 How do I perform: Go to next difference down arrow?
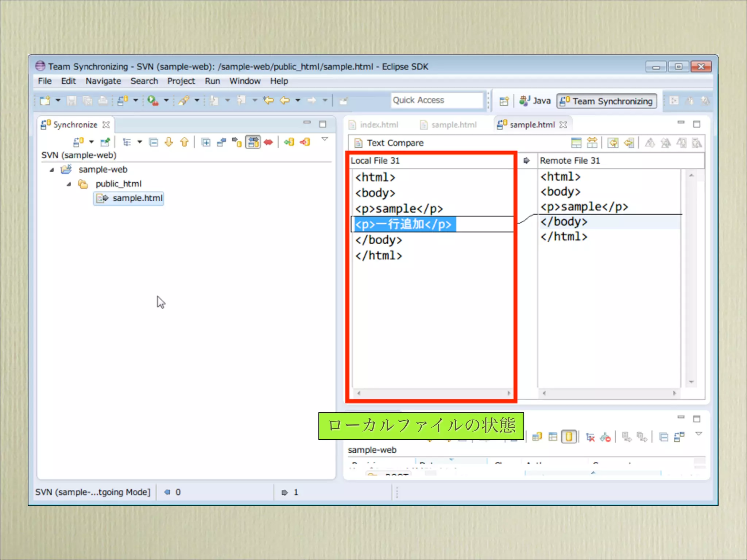169,142
